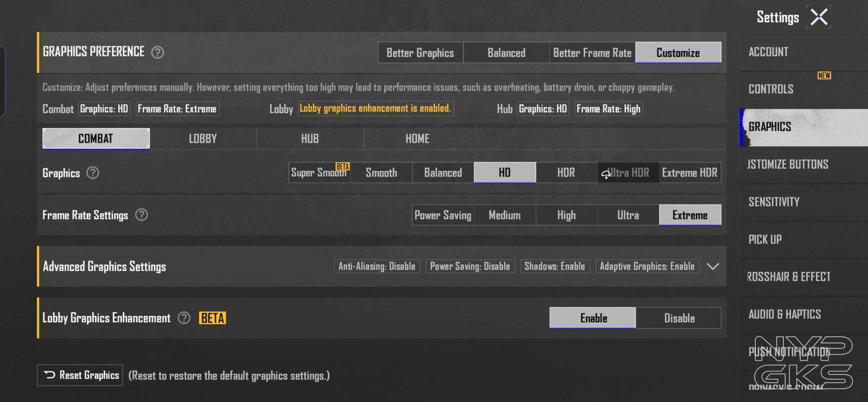This screenshot has width=868, height=402.
Task: Set frame rate to Medium
Action: (x=505, y=215)
